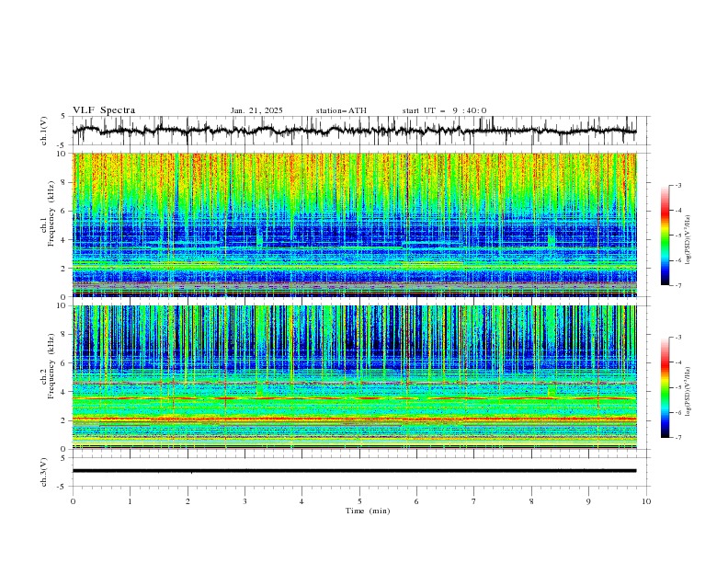728x563 pixels.
Task: Click time axis tick label "3"
Action: (245, 501)
